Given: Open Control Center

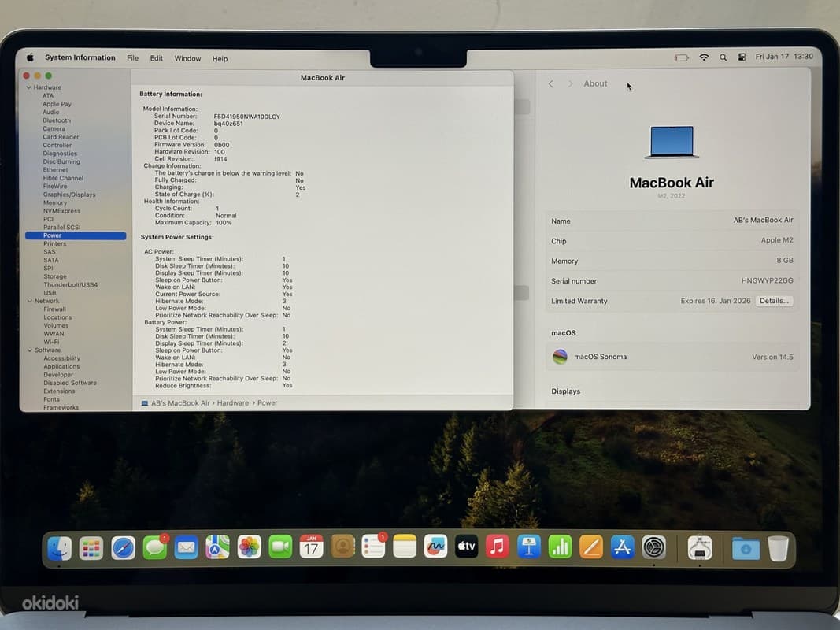Looking at the screenshot, I should 742,57.
